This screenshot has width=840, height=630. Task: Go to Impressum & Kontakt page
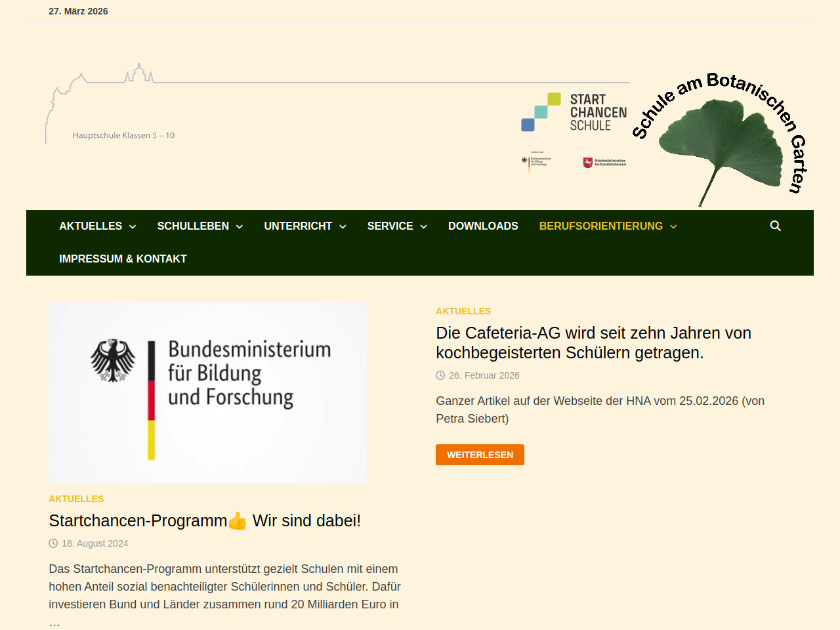pyautogui.click(x=123, y=259)
